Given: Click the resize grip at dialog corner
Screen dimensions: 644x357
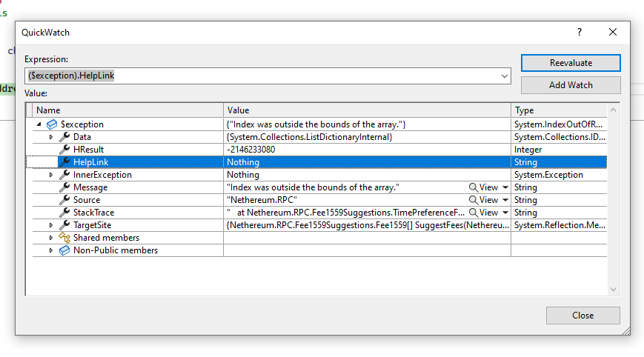Looking at the screenshot, I should pyautogui.click(x=626, y=331).
